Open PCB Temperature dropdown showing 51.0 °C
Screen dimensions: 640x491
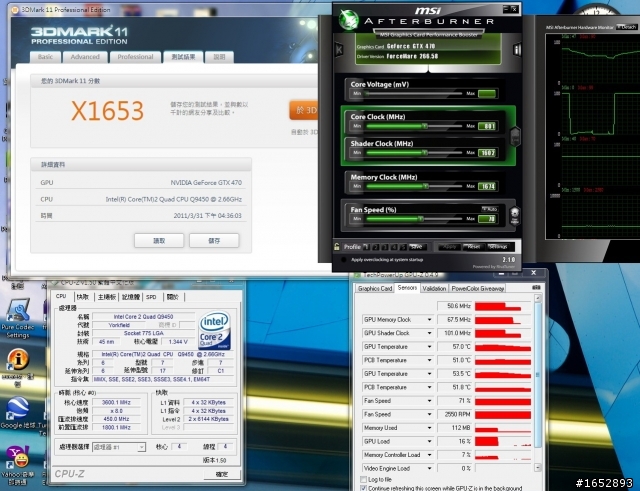[429, 360]
